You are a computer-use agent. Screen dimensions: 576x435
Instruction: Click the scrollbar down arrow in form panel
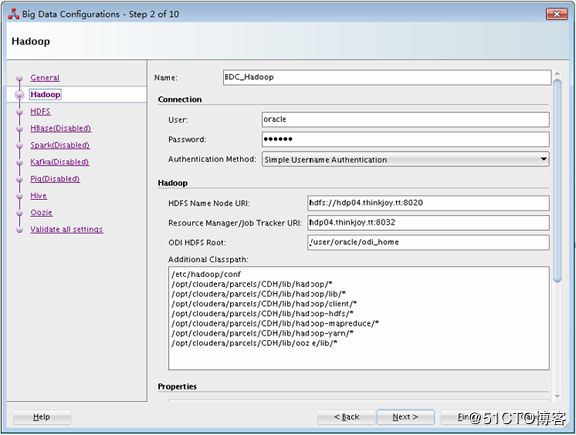tap(557, 396)
